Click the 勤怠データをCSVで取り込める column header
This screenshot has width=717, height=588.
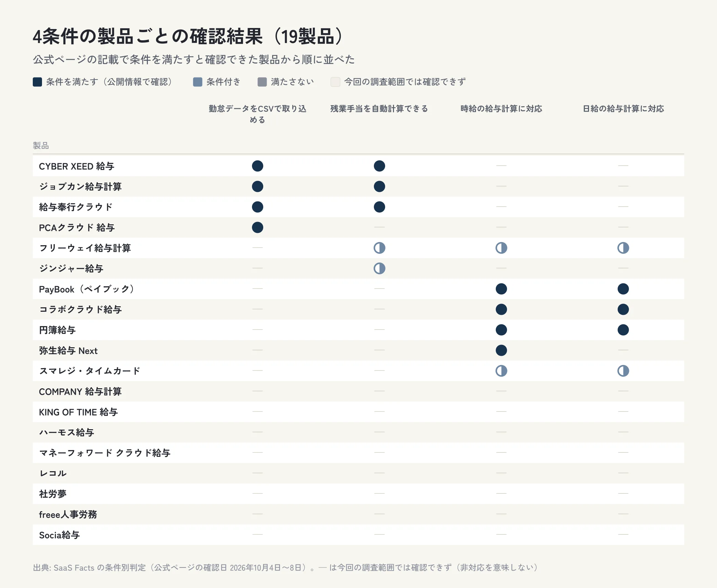click(257, 114)
